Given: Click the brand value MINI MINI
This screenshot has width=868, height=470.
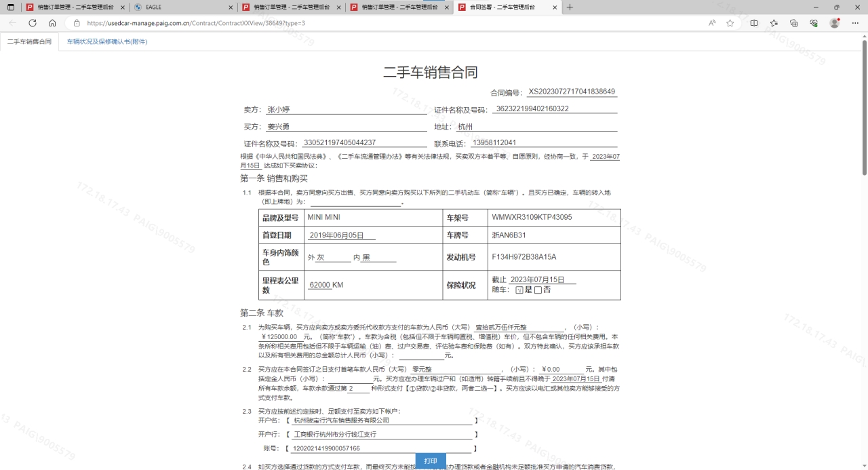Looking at the screenshot, I should click(x=323, y=218).
